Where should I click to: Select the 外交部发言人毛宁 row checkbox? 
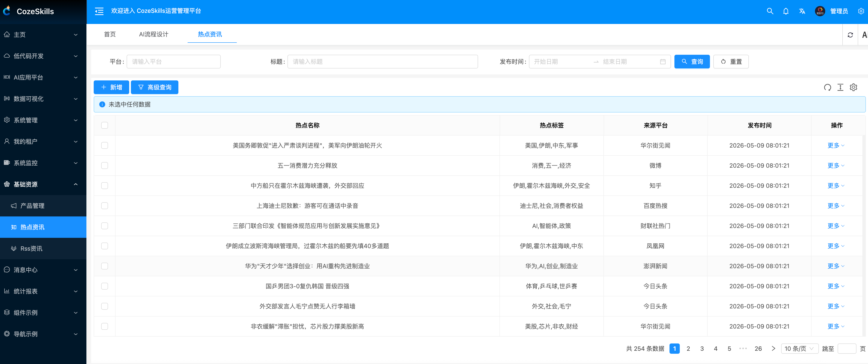click(x=104, y=306)
